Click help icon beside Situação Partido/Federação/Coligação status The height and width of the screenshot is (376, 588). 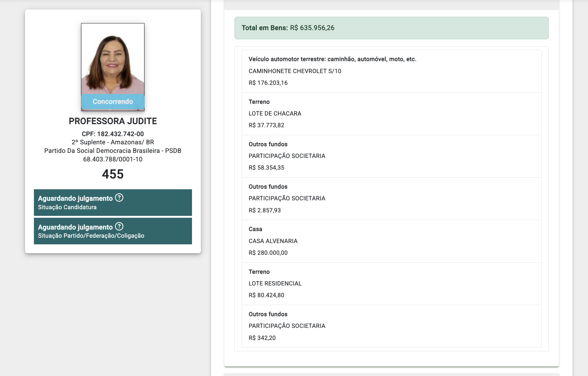pyautogui.click(x=119, y=226)
